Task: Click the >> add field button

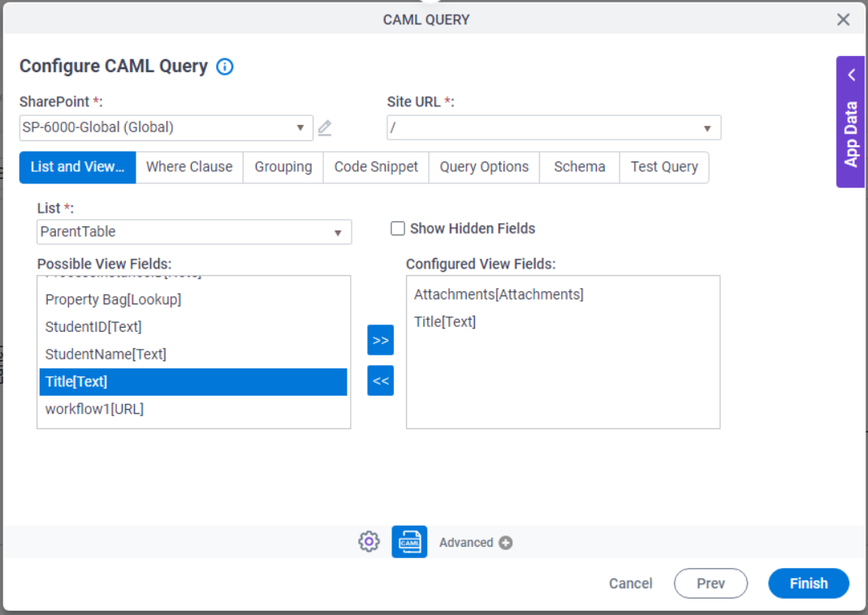Action: [380, 340]
